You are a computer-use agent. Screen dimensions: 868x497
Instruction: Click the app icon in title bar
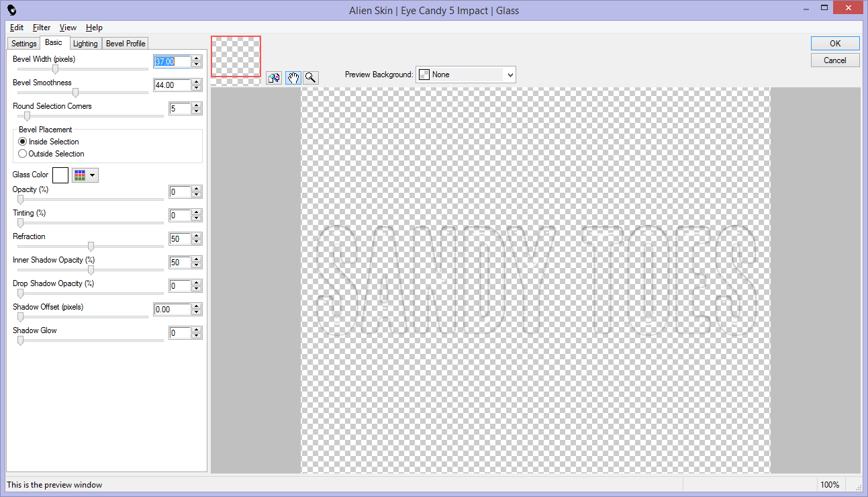12,10
